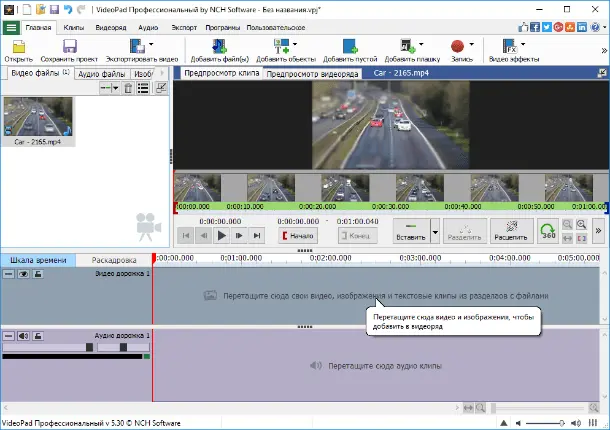This screenshot has height=430, width=610.
Task: Undock the preview panel with the top-right icon
Action: (x=601, y=73)
